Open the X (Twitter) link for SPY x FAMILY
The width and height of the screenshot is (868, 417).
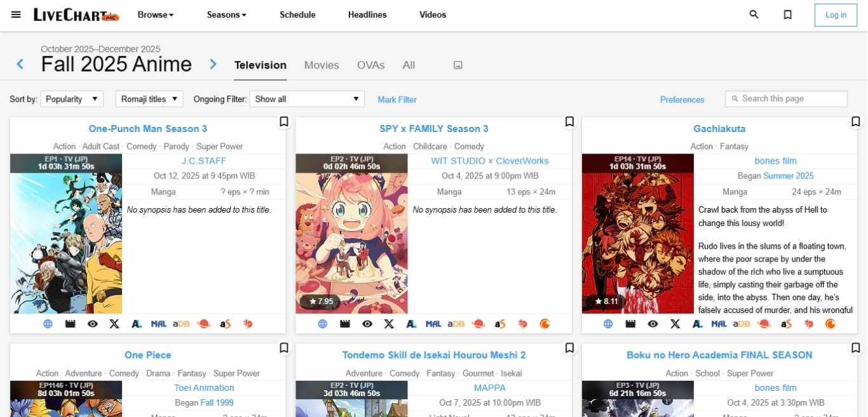(x=389, y=324)
